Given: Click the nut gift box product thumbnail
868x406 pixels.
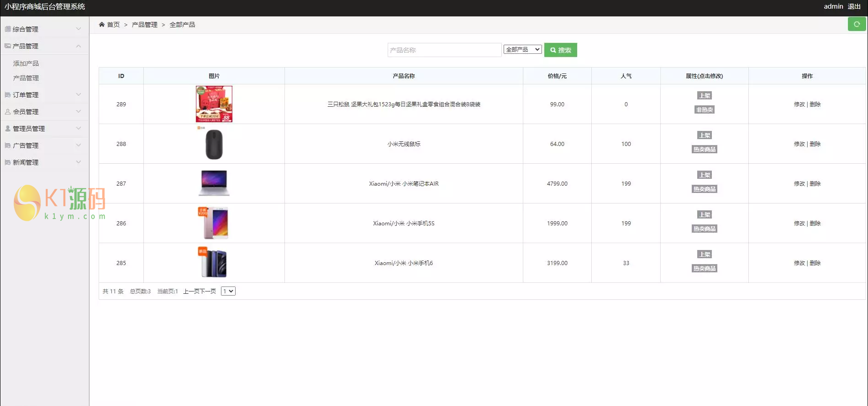Looking at the screenshot, I should click(x=214, y=104).
